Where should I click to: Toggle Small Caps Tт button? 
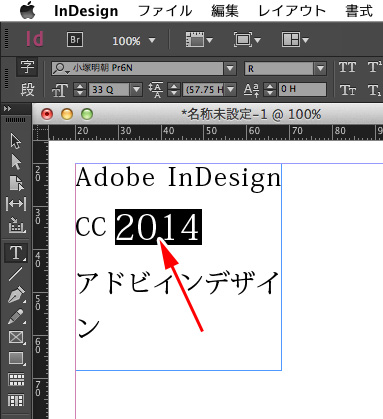(348, 90)
